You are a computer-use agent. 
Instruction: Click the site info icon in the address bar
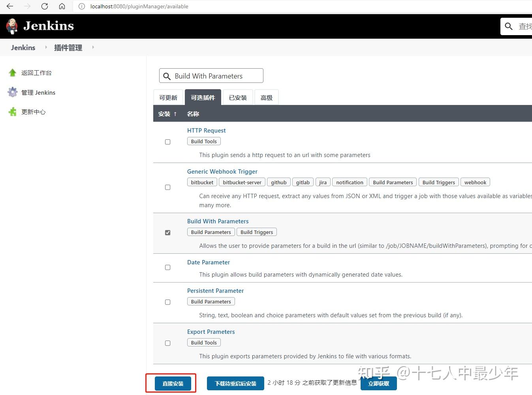82,6
